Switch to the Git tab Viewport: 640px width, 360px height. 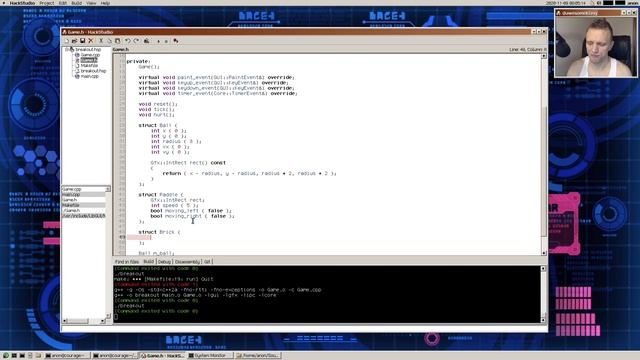pyautogui.click(x=207, y=262)
